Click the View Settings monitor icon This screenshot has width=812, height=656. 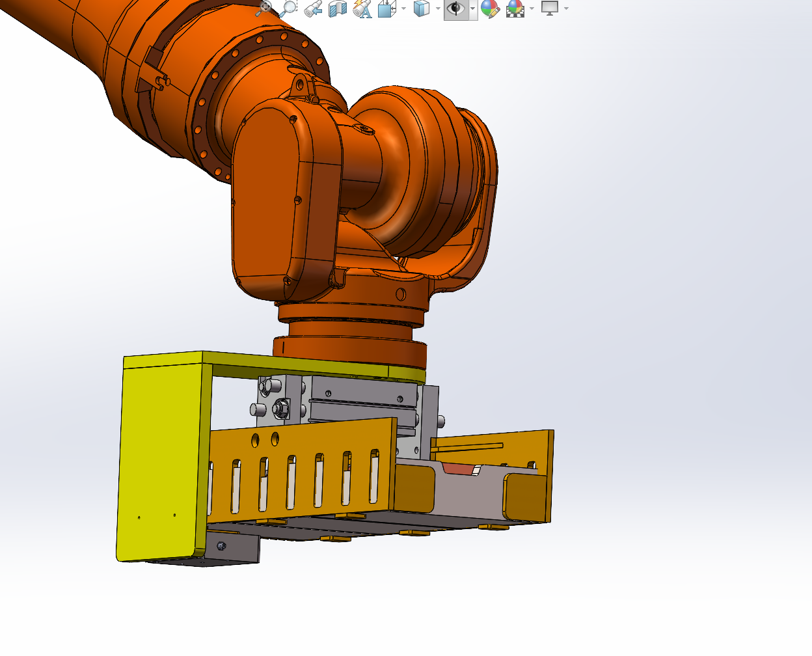coord(550,8)
